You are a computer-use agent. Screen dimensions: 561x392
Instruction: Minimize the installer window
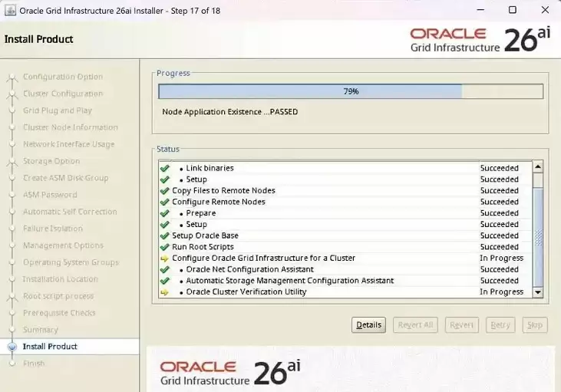point(480,10)
